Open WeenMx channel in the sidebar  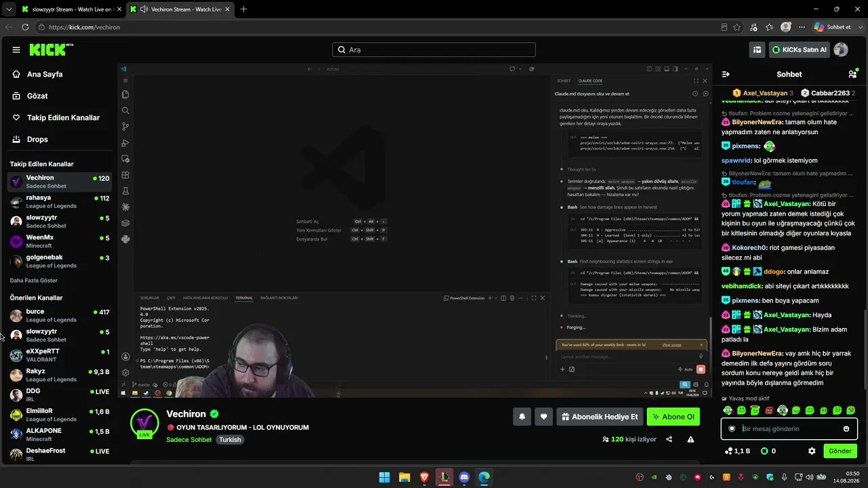click(60, 242)
